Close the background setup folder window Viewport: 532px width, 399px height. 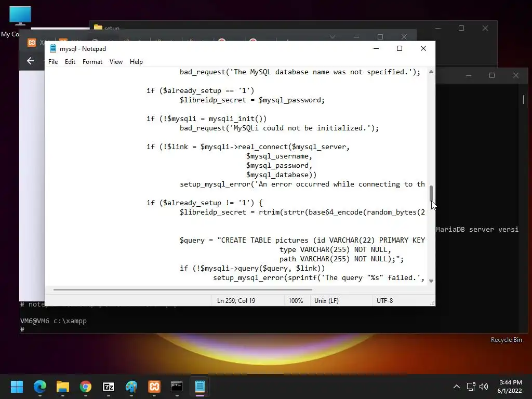[485, 28]
